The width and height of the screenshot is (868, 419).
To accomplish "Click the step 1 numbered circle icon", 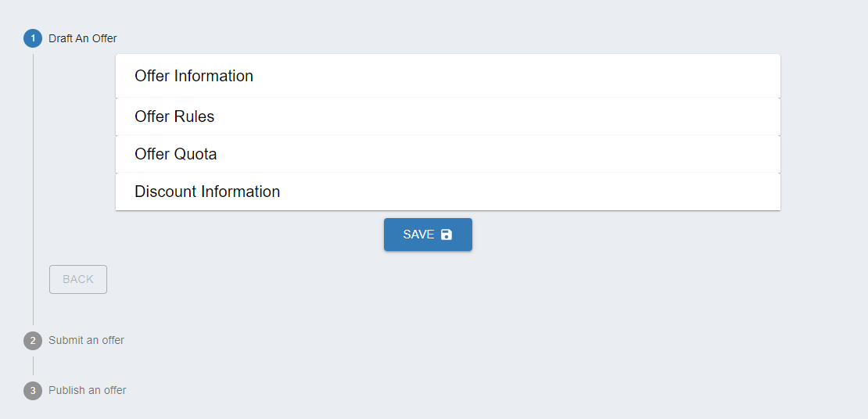I will [33, 38].
